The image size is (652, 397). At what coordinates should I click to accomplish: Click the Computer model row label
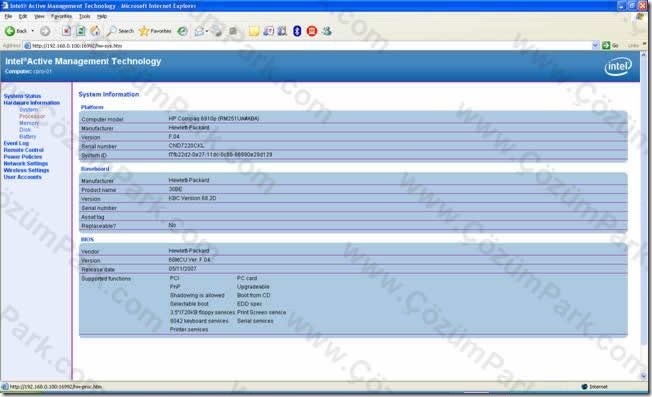pos(102,119)
